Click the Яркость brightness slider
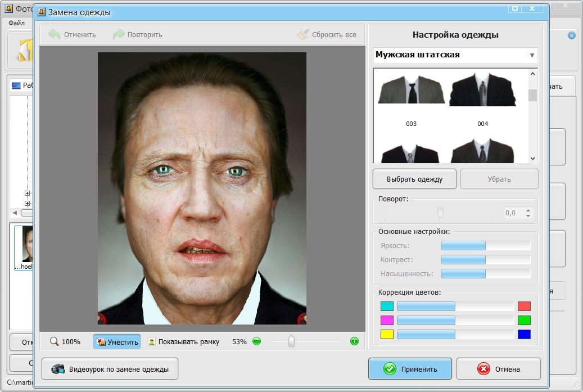Viewport: 583px width, 392px height. [x=486, y=245]
